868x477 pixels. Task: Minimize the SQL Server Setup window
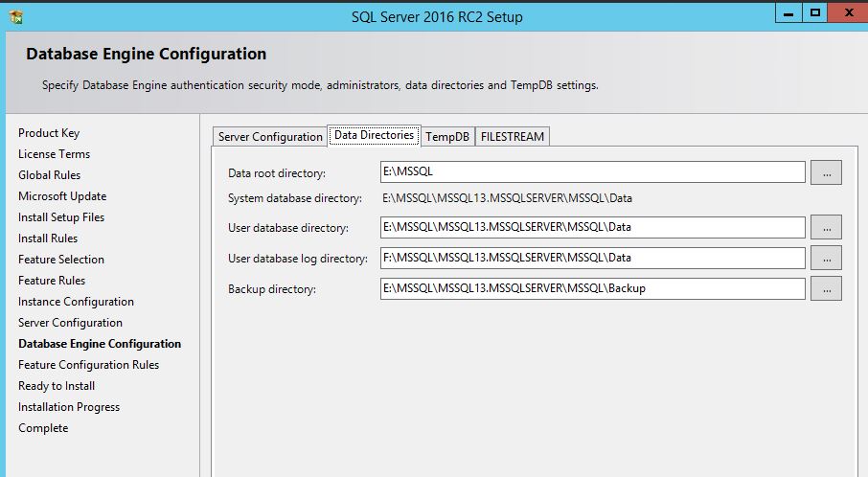tap(788, 12)
